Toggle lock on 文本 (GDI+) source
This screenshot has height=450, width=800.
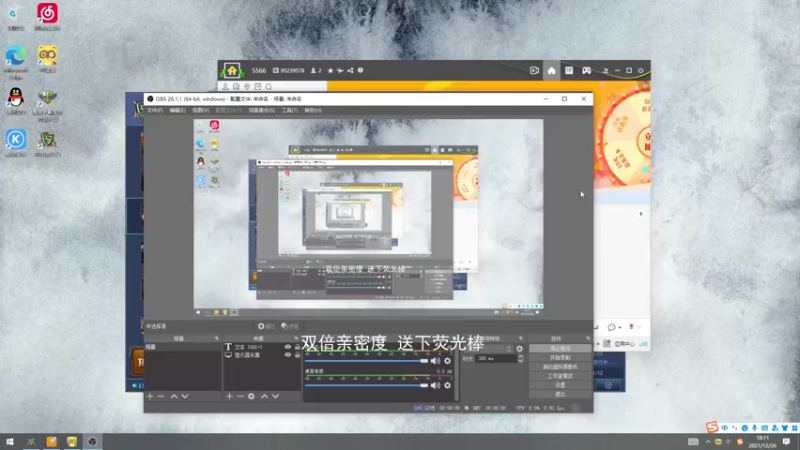click(297, 347)
